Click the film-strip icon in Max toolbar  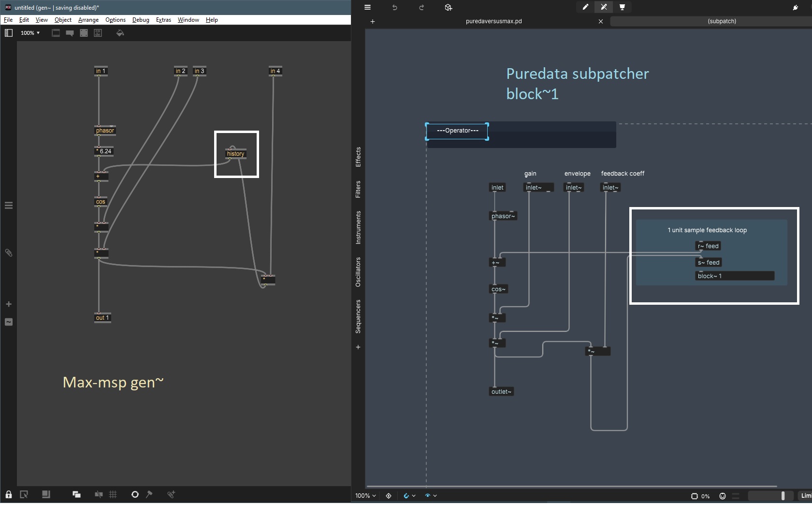click(x=84, y=33)
